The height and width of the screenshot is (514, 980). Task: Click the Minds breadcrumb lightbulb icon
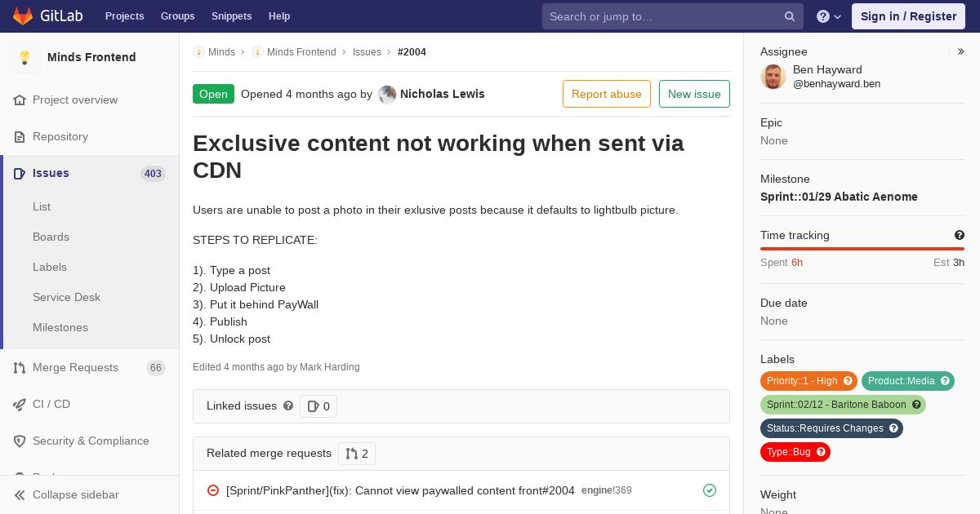coord(198,51)
